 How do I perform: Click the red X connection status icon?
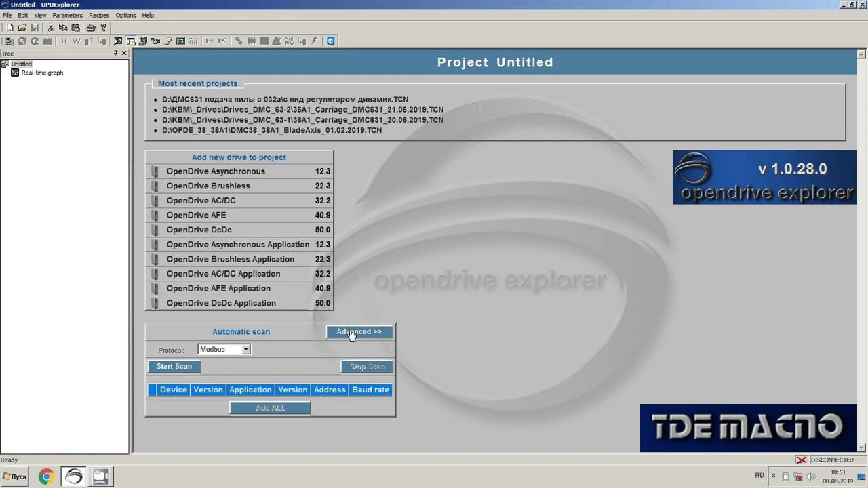[802, 460]
